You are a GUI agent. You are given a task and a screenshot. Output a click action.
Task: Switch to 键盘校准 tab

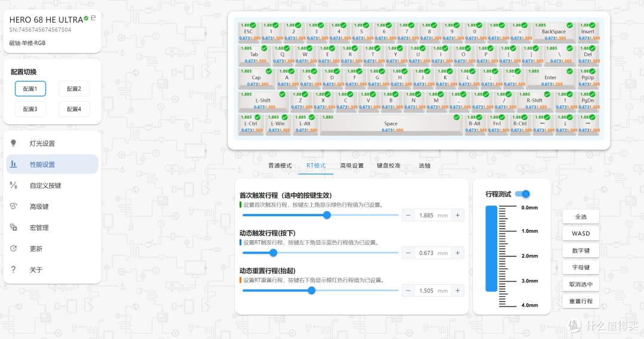click(389, 166)
